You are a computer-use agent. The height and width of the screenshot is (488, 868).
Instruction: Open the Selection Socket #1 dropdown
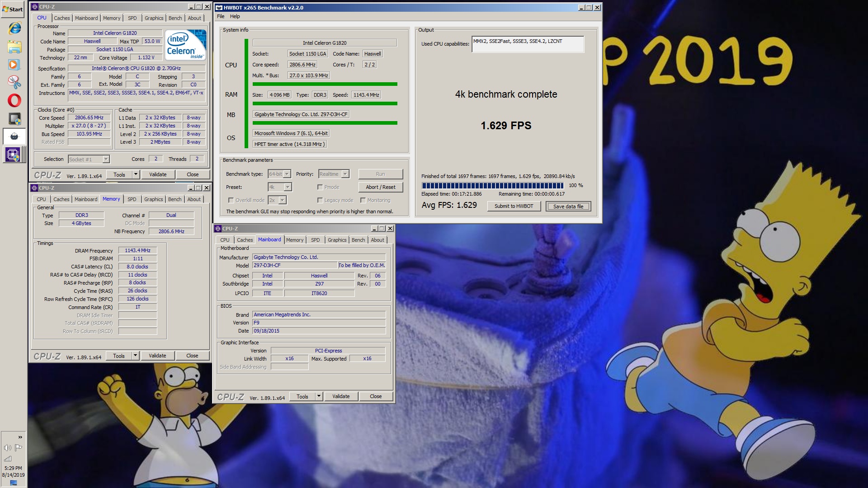(106, 159)
